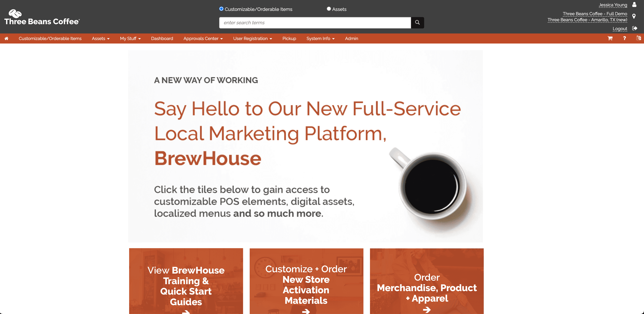Click the logout arrow icon
This screenshot has height=314, width=644.
tap(634, 28)
